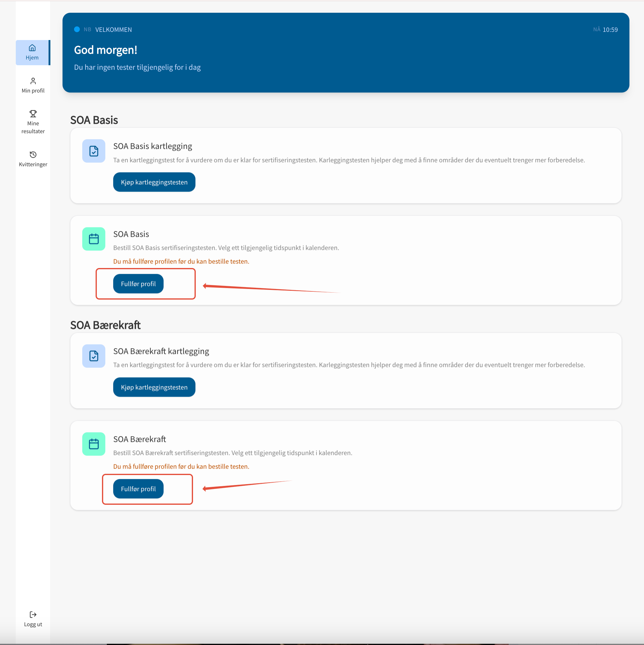Click the SOA Basis kartlegging title
Screen dimensions: 644x645
(x=153, y=146)
